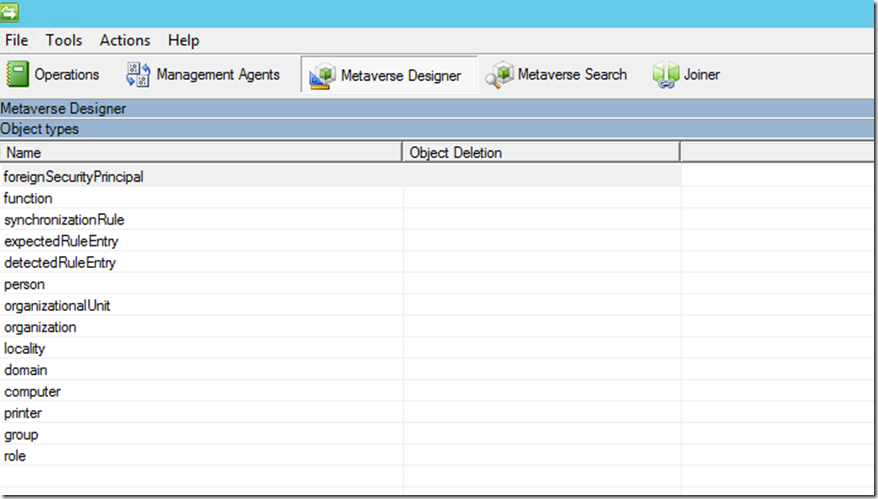Select the detectedRuleEntry object type

[60, 263]
